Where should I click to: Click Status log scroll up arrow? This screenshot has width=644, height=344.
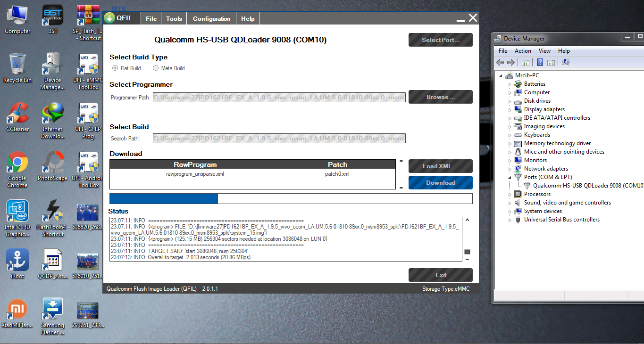coord(468,220)
